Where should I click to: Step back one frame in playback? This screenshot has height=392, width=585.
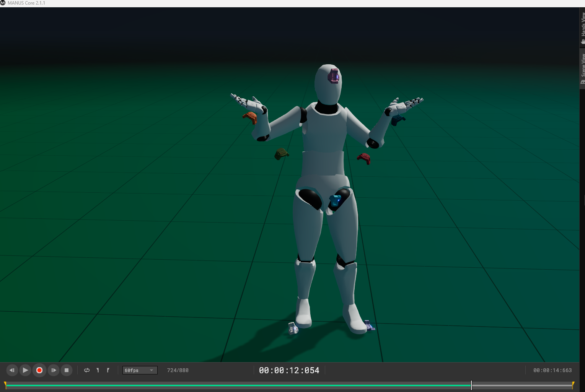(12, 370)
